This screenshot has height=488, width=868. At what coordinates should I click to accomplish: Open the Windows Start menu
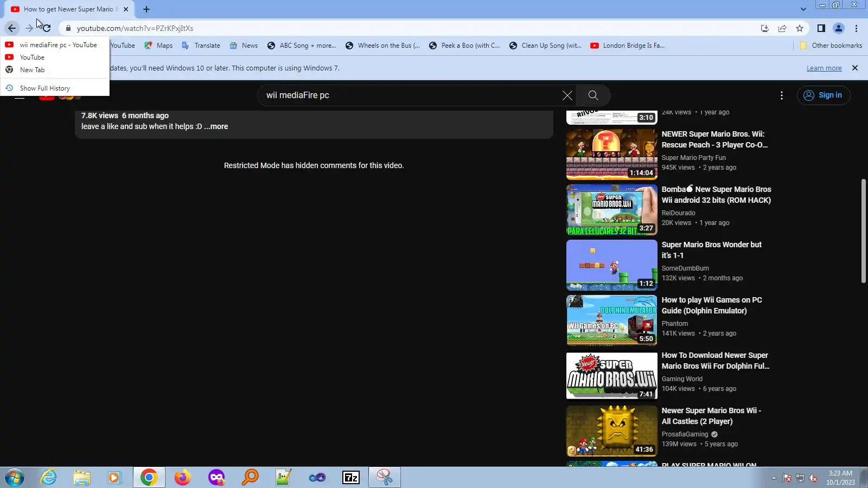click(15, 477)
